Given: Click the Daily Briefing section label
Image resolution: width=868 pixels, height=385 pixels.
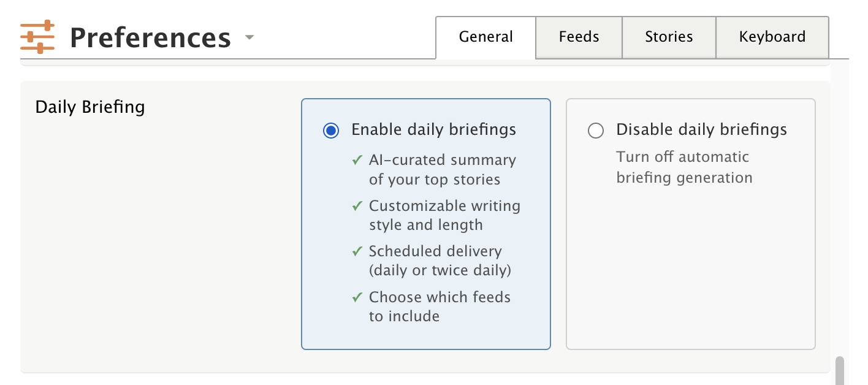Looking at the screenshot, I should pyautogui.click(x=90, y=107).
